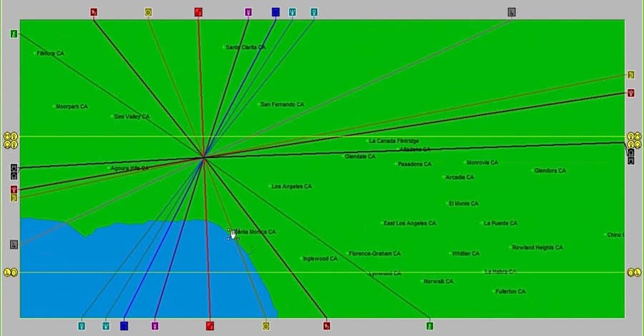Select the gray marker on left edge
Screen dimensions: 644x336
coord(14,244)
